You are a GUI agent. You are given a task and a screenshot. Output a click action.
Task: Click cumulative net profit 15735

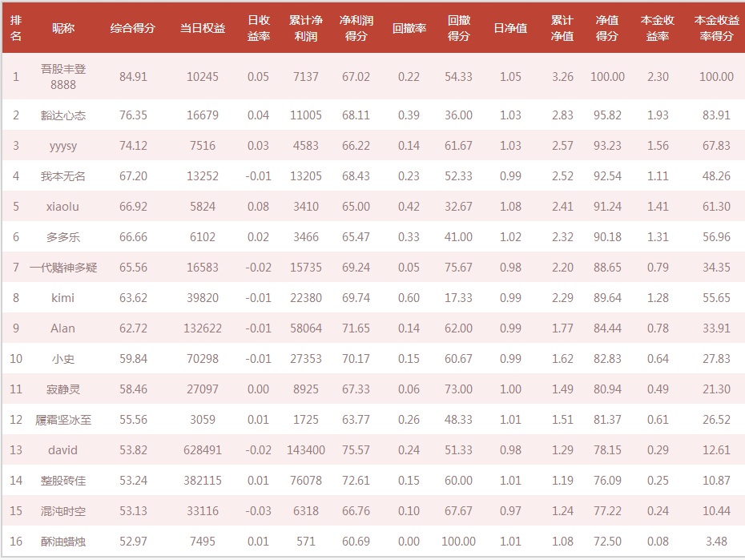click(306, 267)
